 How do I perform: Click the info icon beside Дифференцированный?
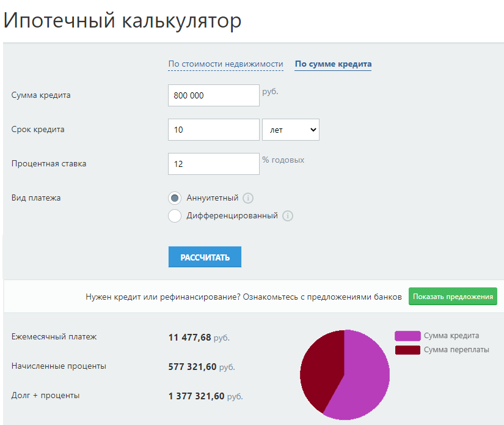coord(288,216)
